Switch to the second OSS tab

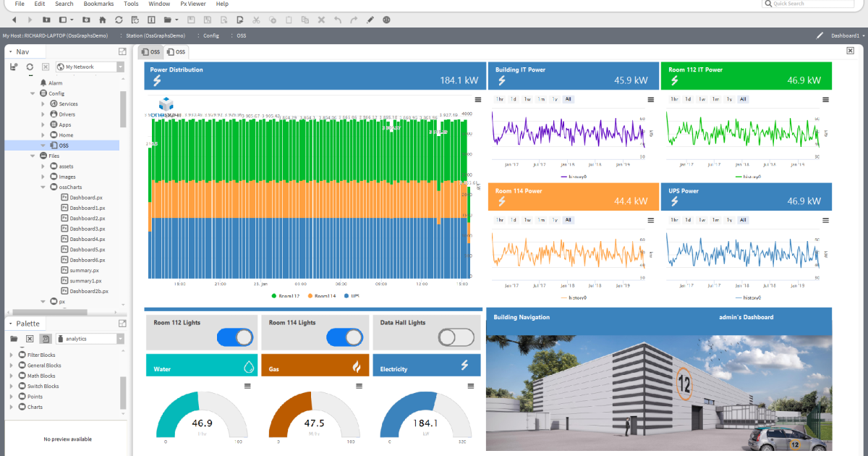click(x=176, y=51)
